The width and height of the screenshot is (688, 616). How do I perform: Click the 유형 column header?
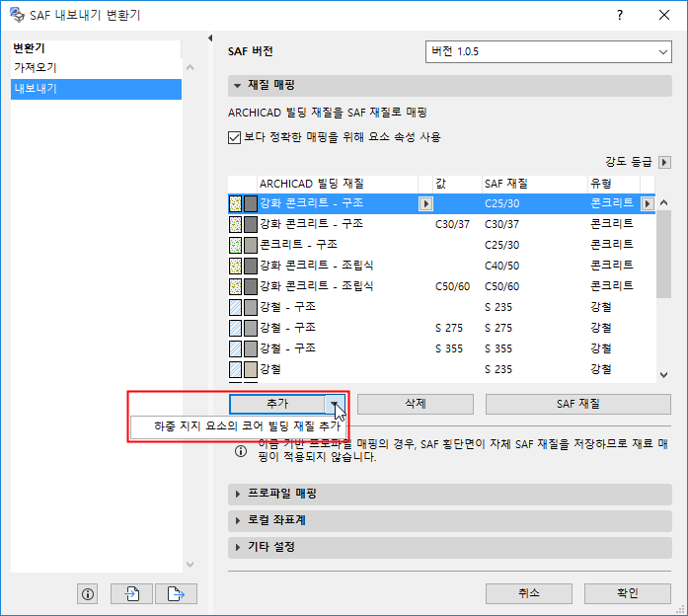(613, 184)
